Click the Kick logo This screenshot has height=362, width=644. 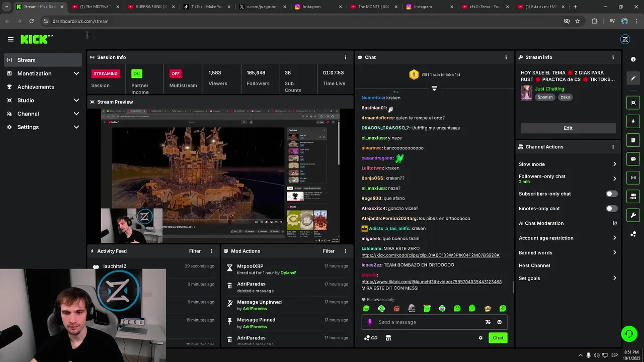click(x=37, y=39)
